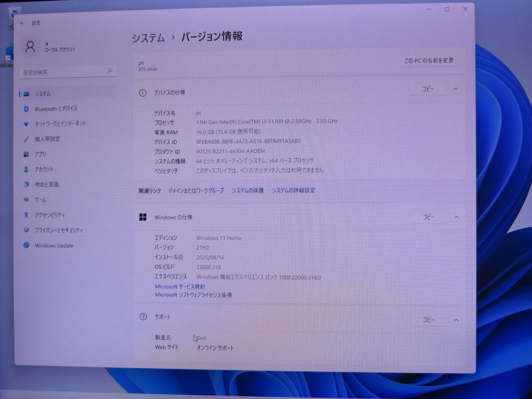532x399 pixels.
Task: Click the question mark icon beside サポート
Action: click(143, 317)
